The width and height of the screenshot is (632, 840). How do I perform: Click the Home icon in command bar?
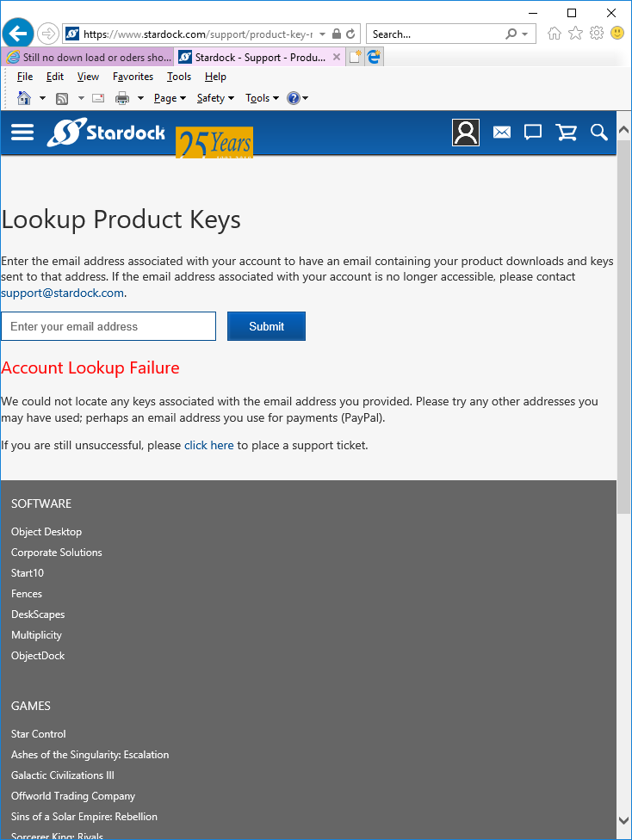[24, 98]
